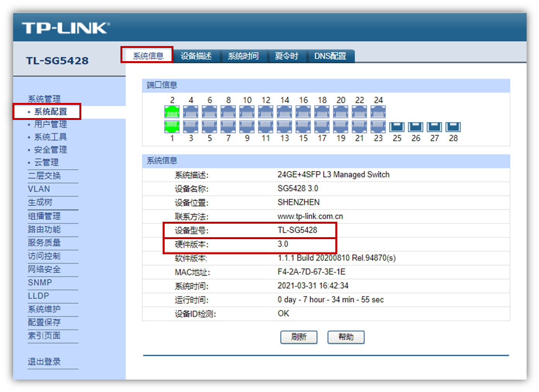This screenshot has width=539, height=392.
Task: Open 安全管理 in the sidebar
Action: pos(51,150)
